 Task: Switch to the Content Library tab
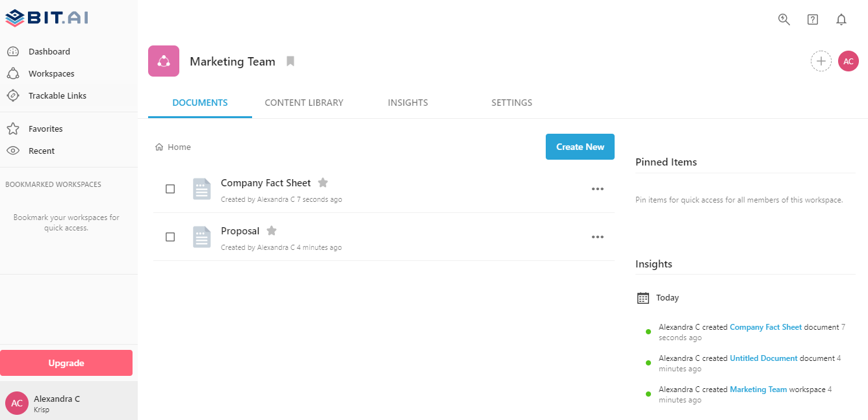(x=304, y=103)
